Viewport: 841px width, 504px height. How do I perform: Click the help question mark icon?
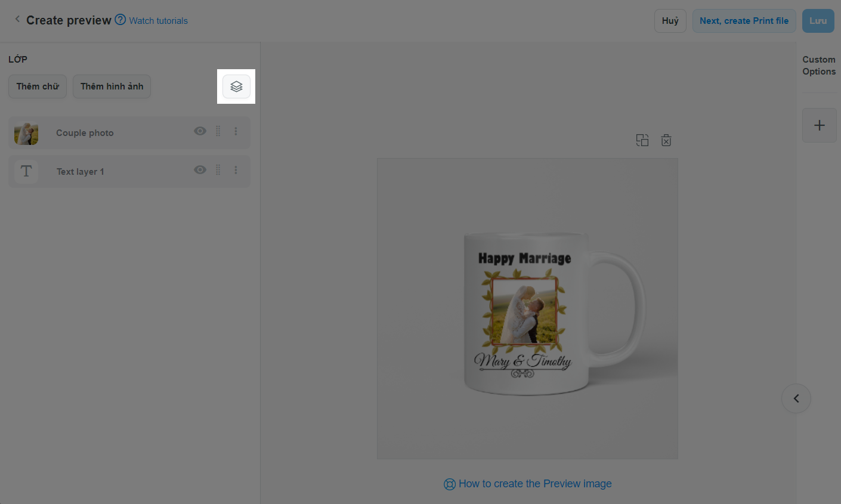point(120,20)
